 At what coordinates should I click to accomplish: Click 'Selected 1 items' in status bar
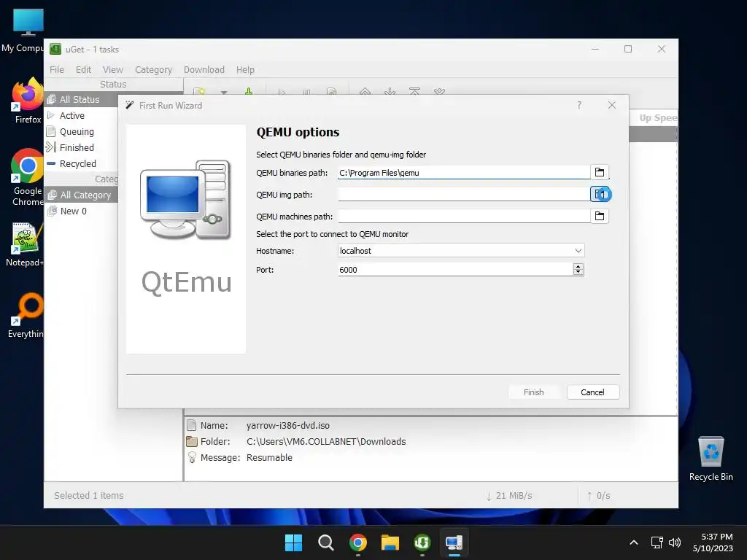click(x=88, y=496)
